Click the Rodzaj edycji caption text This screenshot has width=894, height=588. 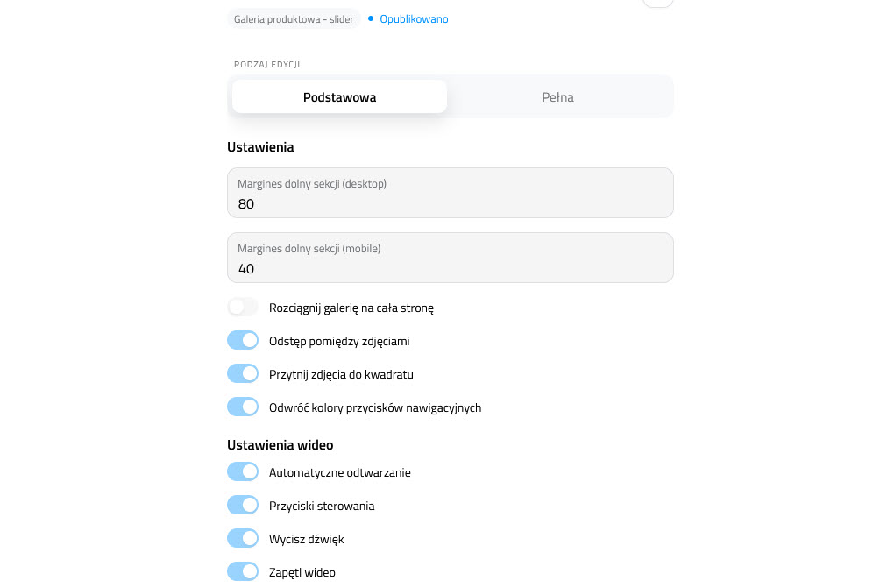267,65
